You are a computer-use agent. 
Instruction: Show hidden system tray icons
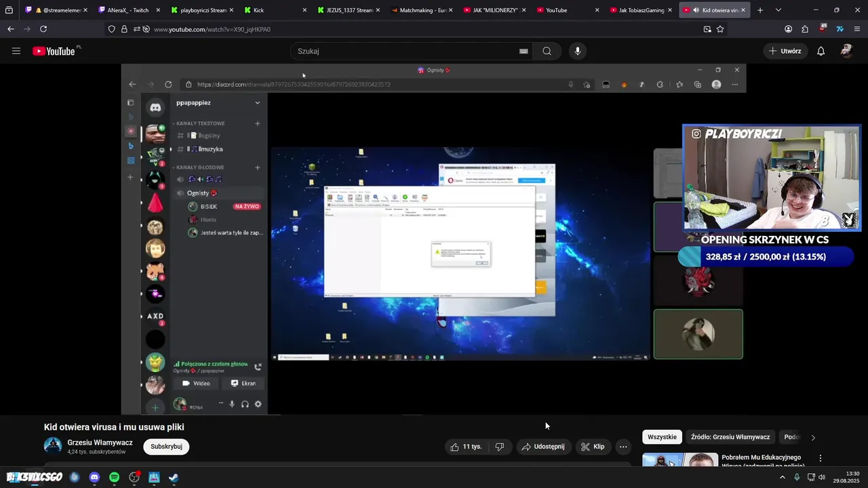782,477
